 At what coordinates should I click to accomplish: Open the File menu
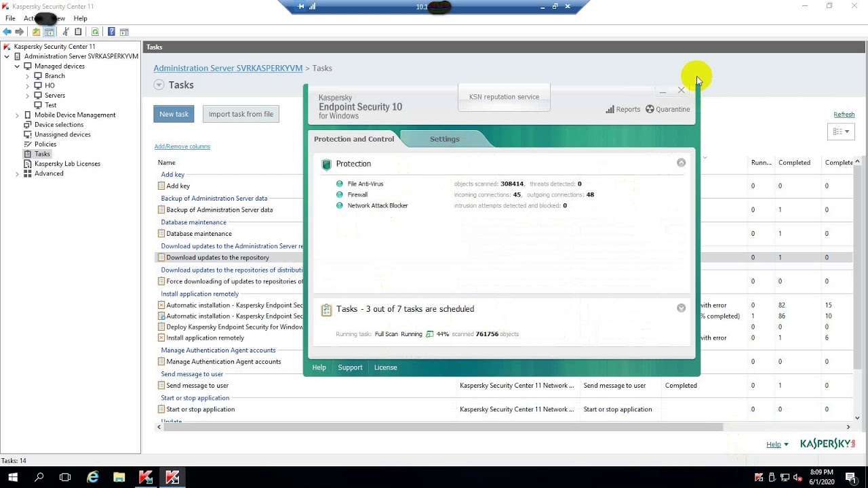coord(10,18)
